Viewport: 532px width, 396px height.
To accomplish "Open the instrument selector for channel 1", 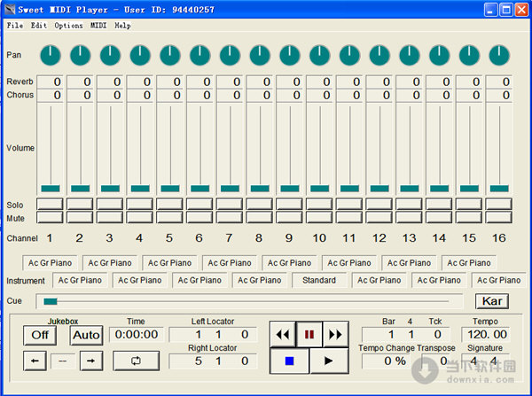I will coord(50,263).
